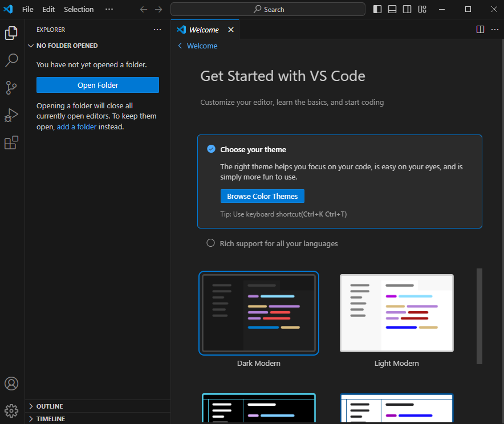Choose the light high contrast theme preview

[x=397, y=408]
